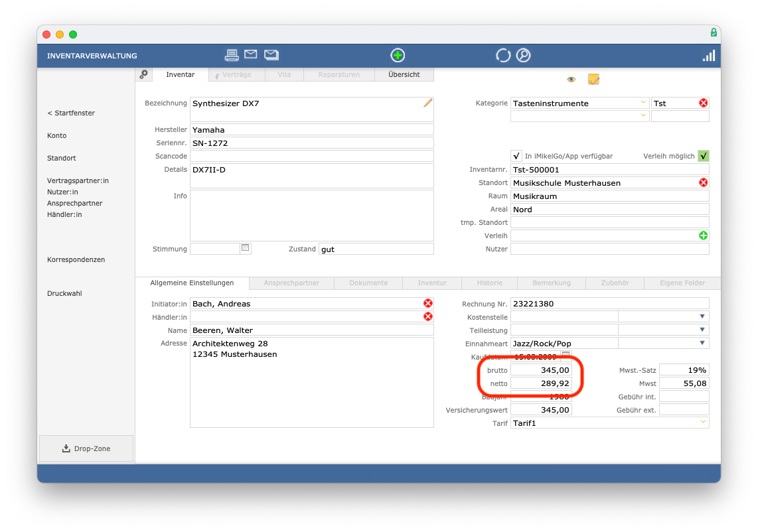Click Hersteller field containing Yamaha

(x=312, y=129)
